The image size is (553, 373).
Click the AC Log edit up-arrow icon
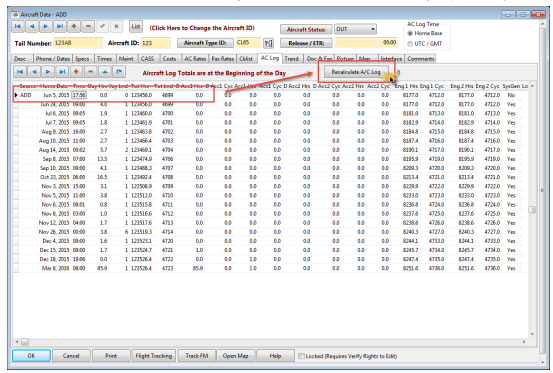pyautogui.click(x=105, y=72)
